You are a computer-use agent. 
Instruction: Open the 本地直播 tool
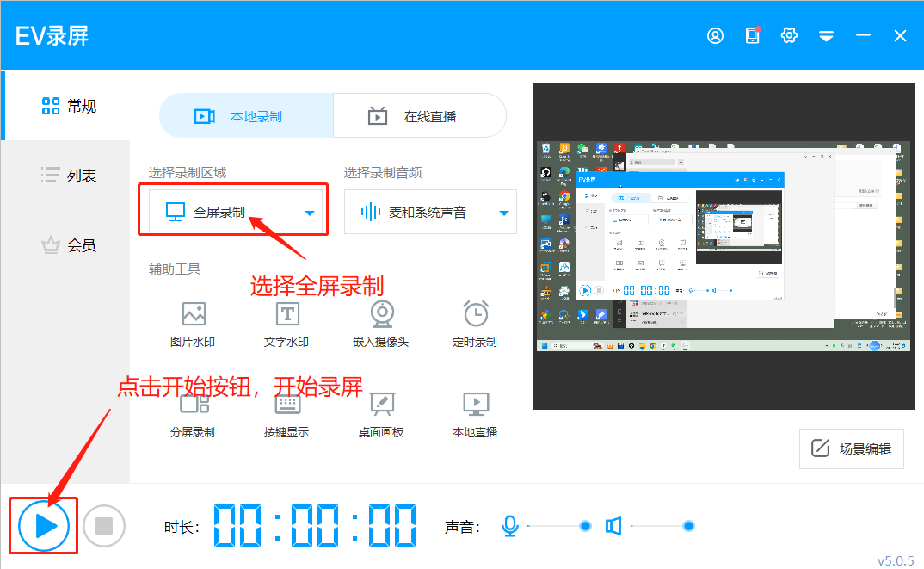tap(475, 415)
